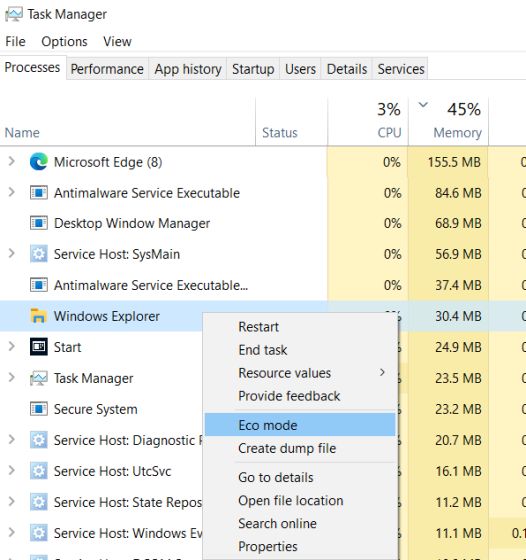Click the Task Manager title bar icon
Screen dimensions: 526x560
point(14,14)
